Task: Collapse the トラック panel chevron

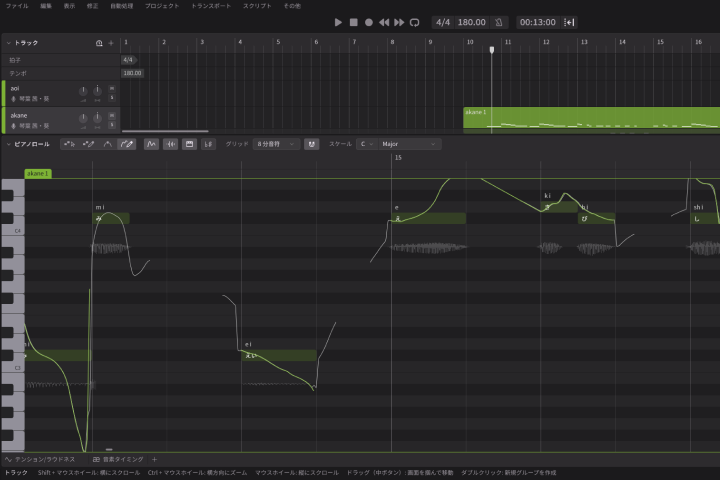Action: point(8,43)
